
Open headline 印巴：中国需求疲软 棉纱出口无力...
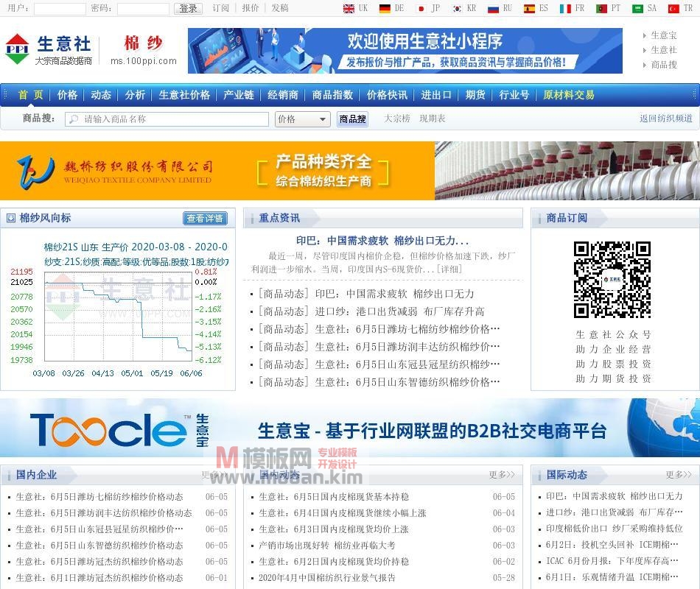coord(382,241)
